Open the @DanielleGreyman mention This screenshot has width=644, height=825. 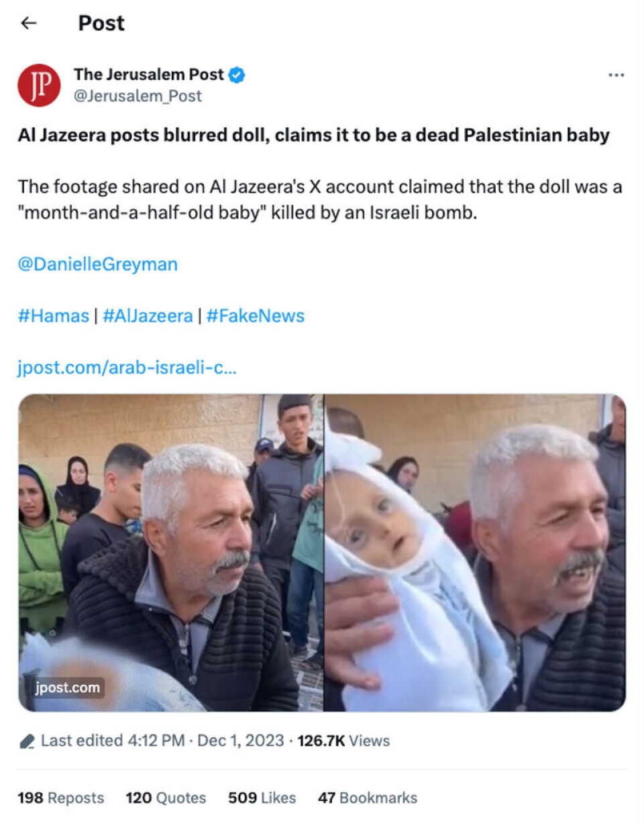click(x=97, y=264)
